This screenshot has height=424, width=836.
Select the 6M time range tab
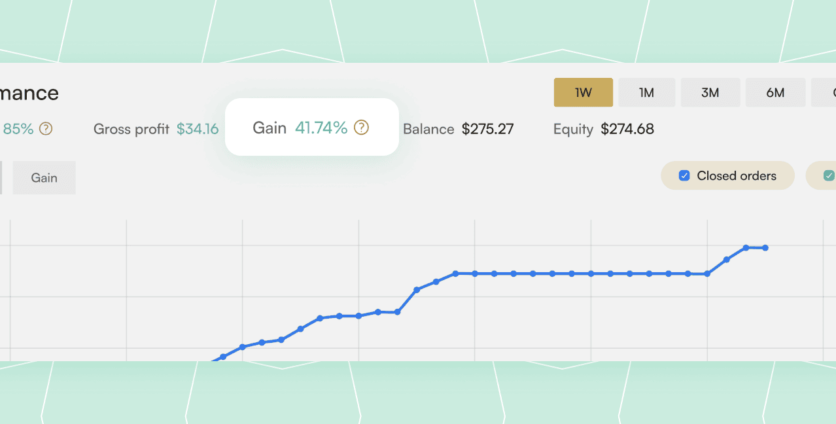[775, 93]
